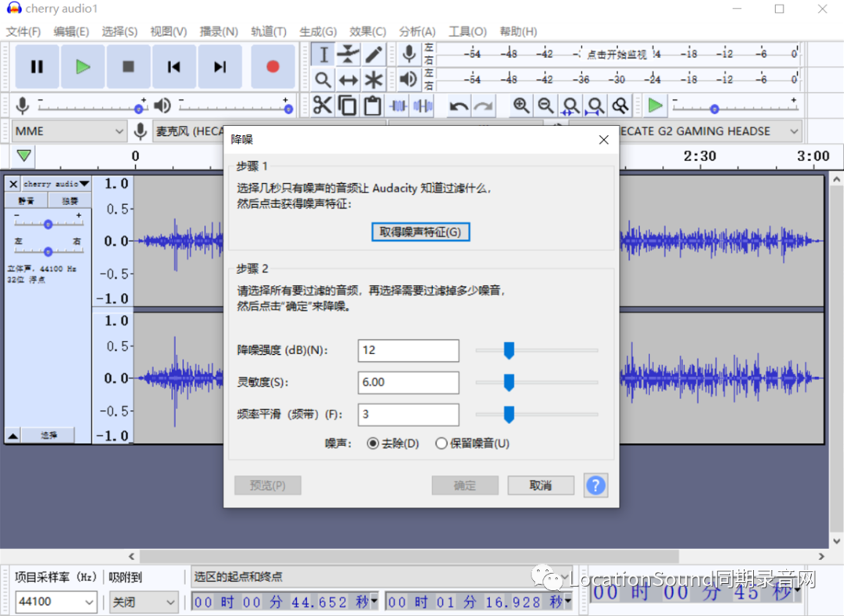The width and height of the screenshot is (844, 616).
Task: Activate the Zoom tool magnifier
Action: click(324, 79)
